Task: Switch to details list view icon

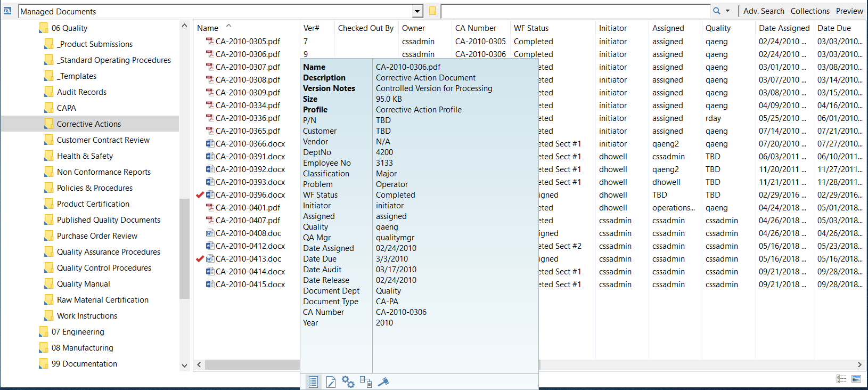Action: click(841, 379)
